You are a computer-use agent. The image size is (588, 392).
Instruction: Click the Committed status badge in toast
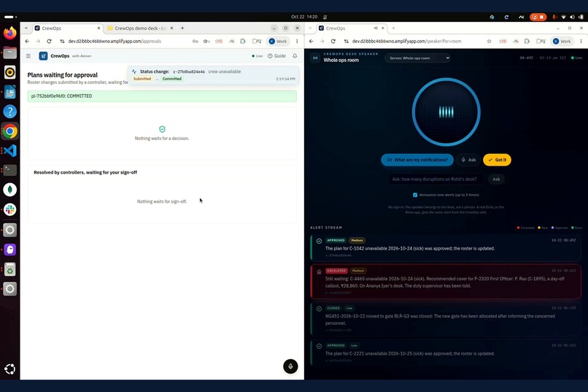171,79
